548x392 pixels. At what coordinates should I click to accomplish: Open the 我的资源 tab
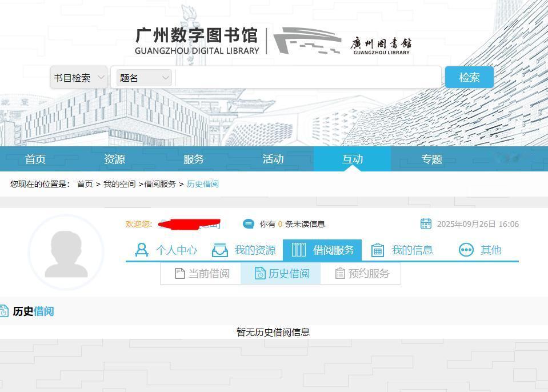tap(244, 250)
